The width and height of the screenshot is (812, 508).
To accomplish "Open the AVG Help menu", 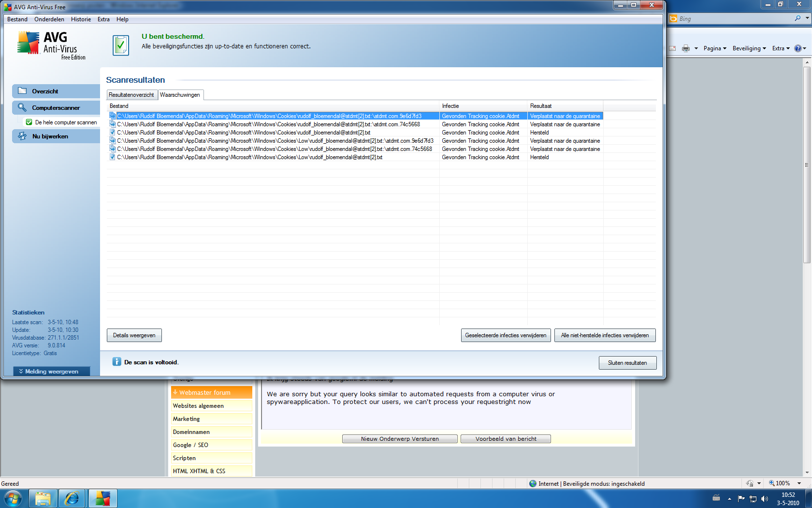I will pyautogui.click(x=122, y=19).
